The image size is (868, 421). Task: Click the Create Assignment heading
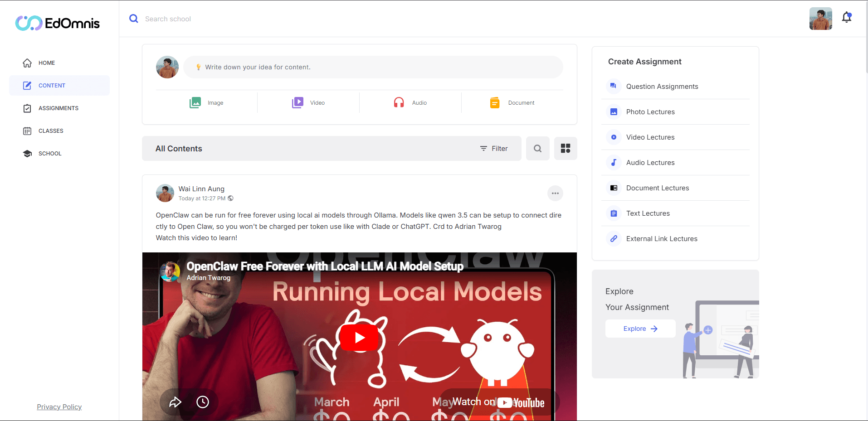[645, 62]
